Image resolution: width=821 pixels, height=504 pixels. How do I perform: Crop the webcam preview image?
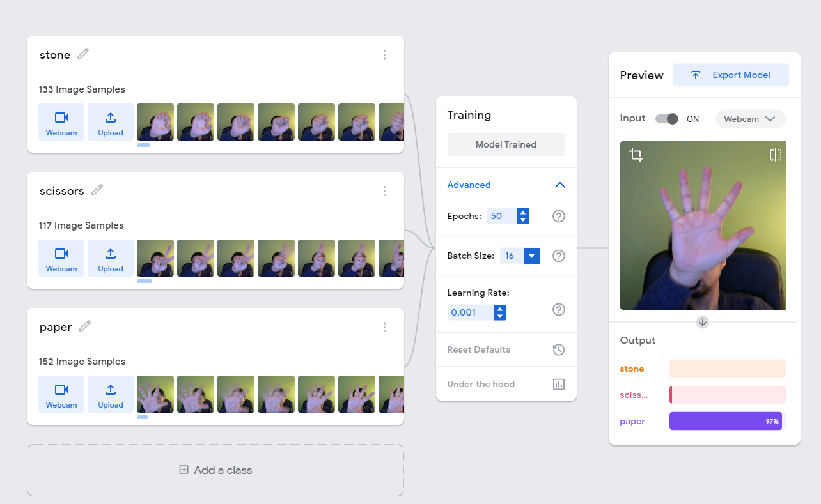point(636,155)
